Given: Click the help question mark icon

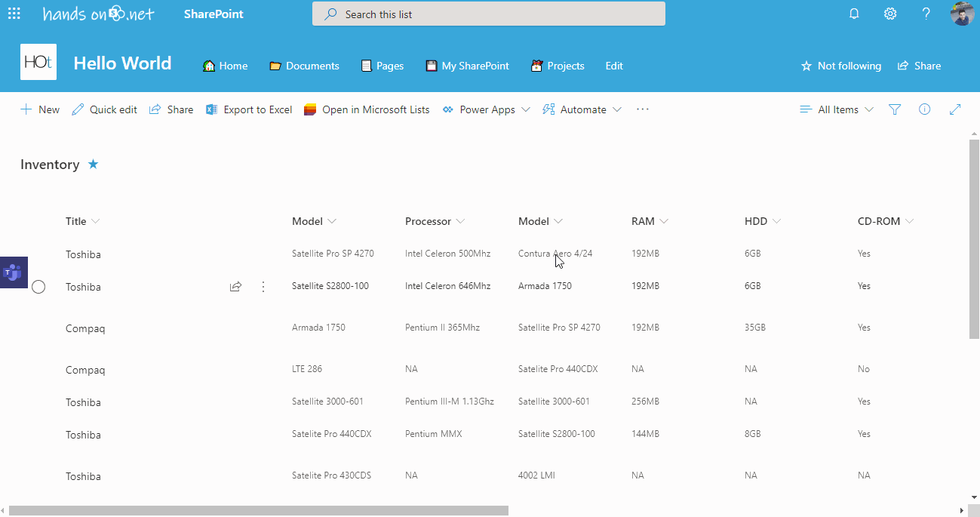Looking at the screenshot, I should tap(926, 14).
